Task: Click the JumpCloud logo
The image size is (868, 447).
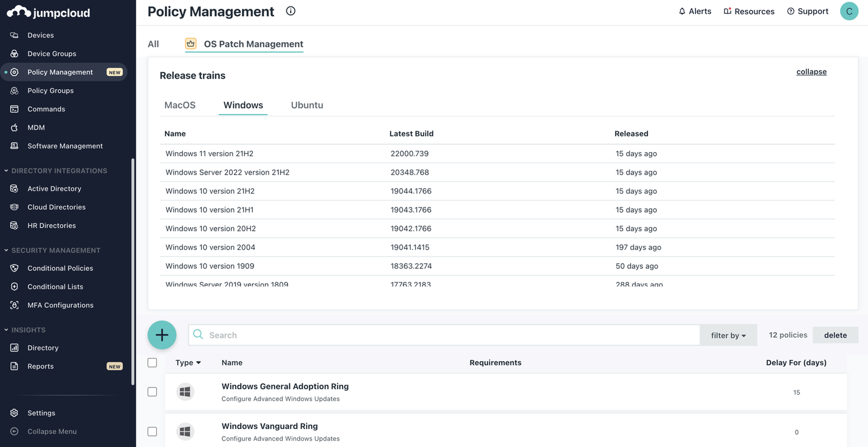Action: [49, 12]
